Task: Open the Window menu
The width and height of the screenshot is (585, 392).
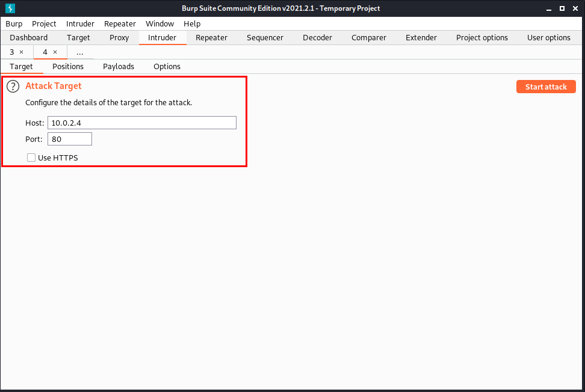Action: point(159,24)
